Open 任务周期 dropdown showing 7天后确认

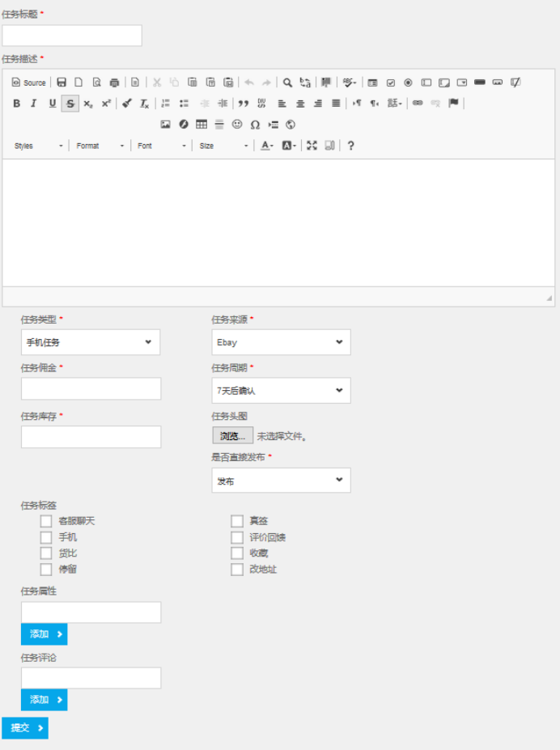[x=281, y=390]
